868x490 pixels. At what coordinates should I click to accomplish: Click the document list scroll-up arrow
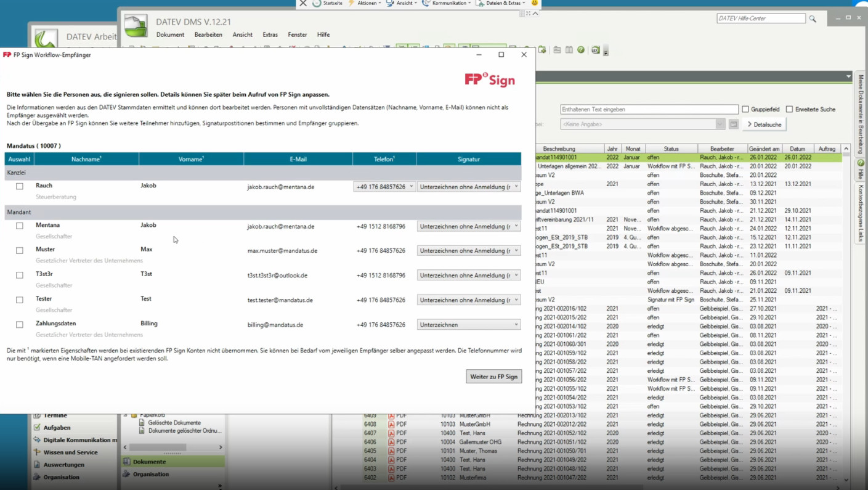coord(846,149)
